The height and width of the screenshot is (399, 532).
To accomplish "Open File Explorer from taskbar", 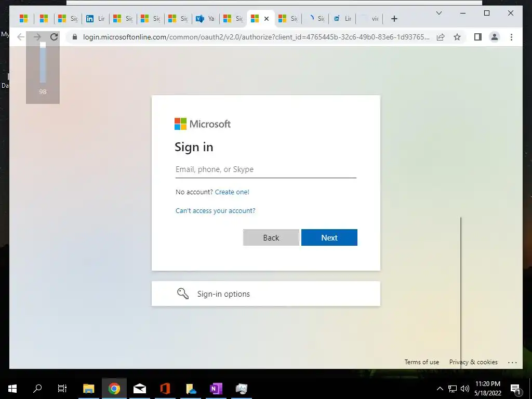I will (x=89, y=389).
